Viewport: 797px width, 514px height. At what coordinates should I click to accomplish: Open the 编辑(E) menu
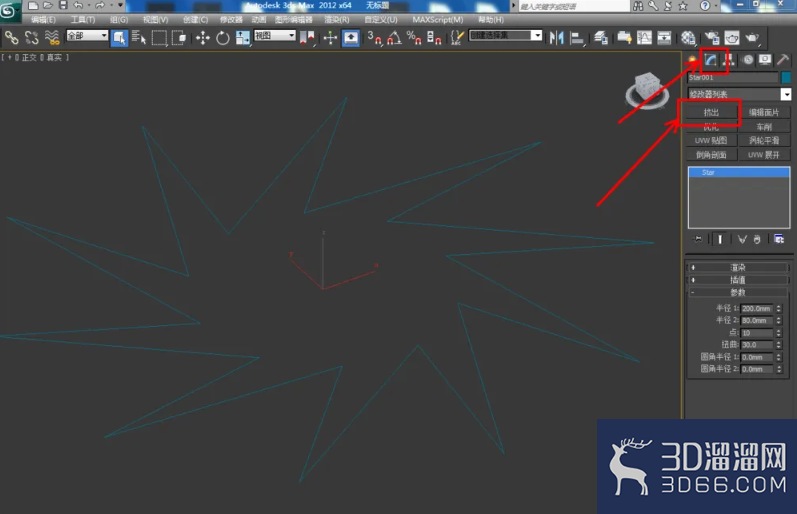43,20
